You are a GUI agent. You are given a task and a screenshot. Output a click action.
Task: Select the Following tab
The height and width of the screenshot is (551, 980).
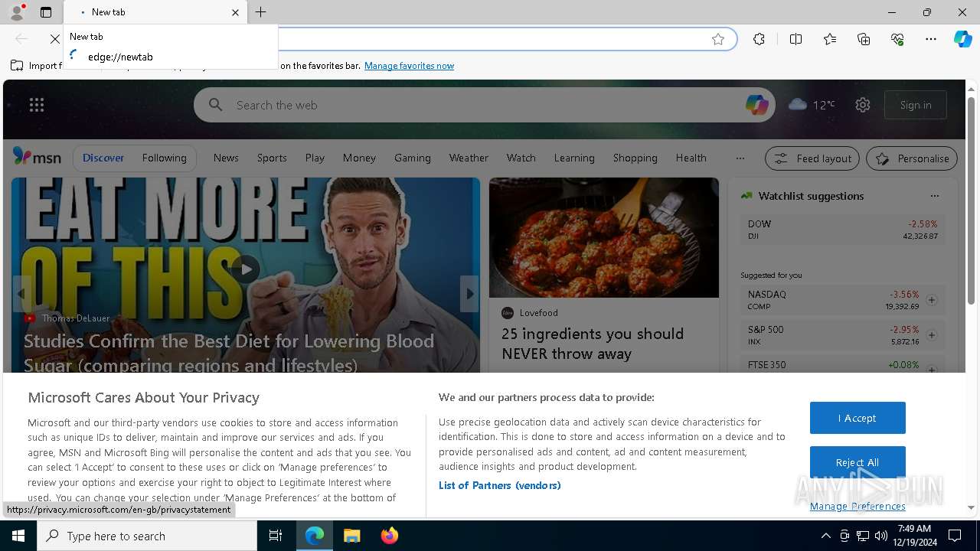click(164, 158)
